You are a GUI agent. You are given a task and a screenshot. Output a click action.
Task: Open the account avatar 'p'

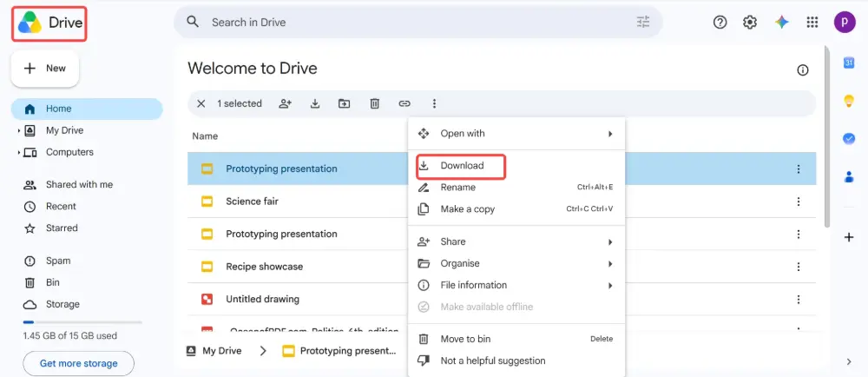pos(845,22)
